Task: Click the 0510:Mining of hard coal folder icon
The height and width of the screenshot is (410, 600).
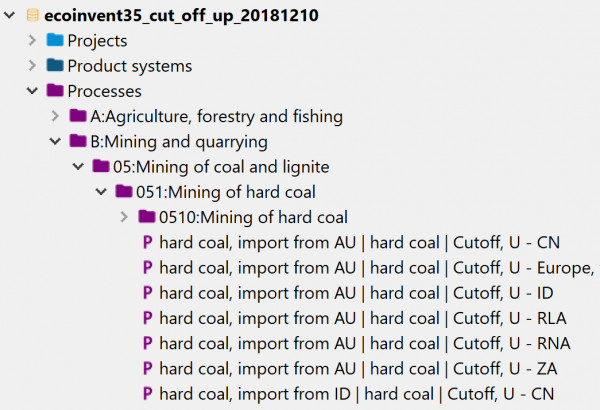Action: 147,217
